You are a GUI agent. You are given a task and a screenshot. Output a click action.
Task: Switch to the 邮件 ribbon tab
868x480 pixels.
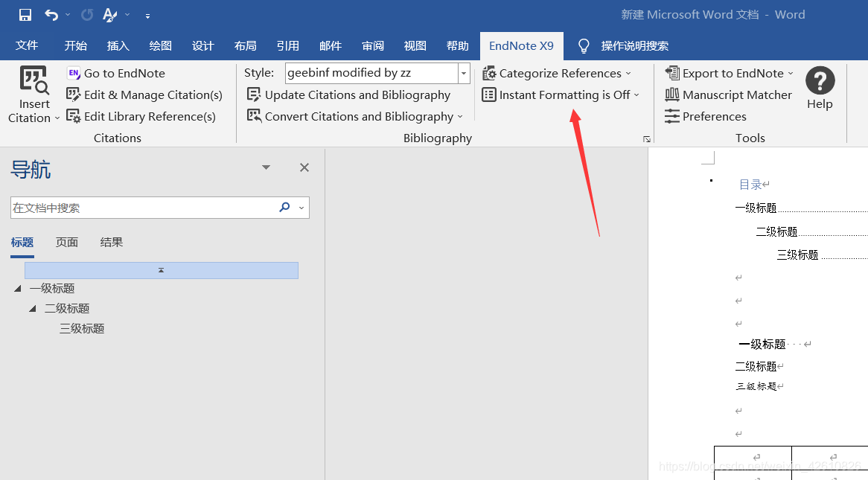[331, 45]
